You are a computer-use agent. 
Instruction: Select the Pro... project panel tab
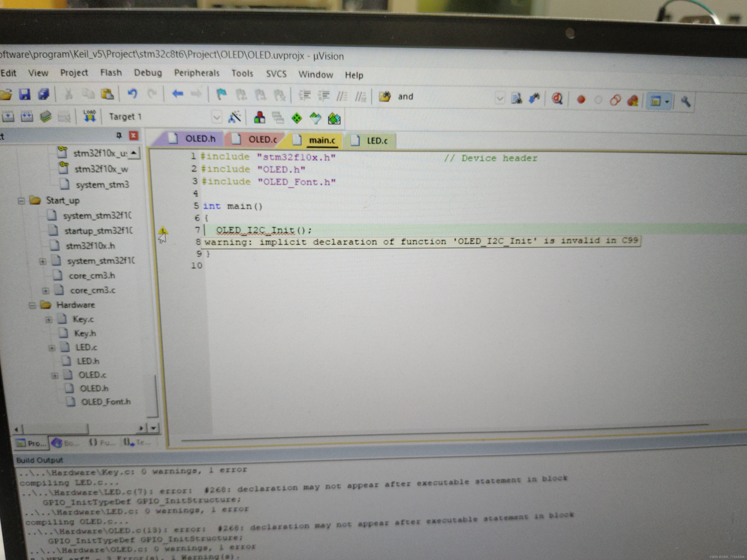31,443
